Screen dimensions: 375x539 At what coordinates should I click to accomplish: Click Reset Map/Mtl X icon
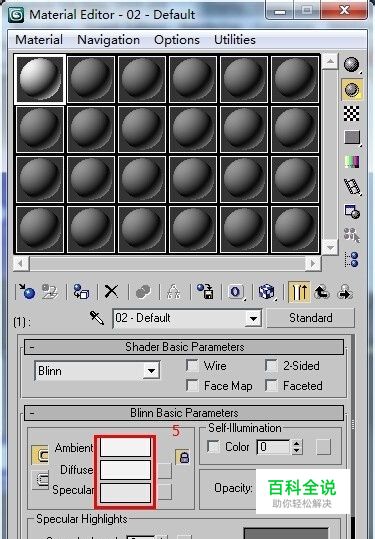pyautogui.click(x=111, y=292)
